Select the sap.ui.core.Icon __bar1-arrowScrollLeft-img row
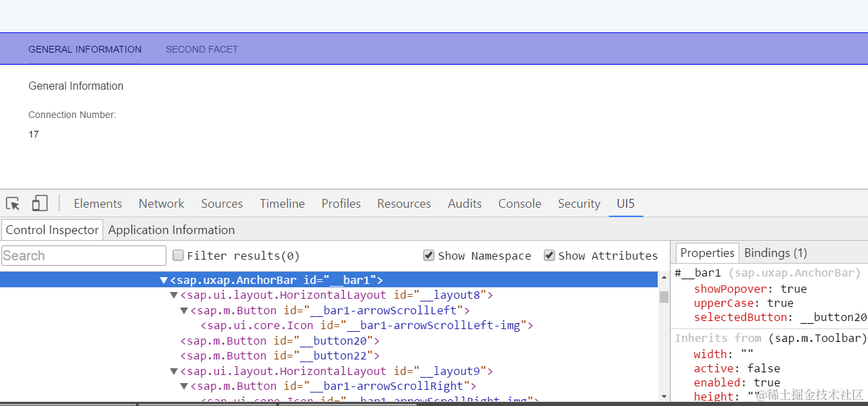 pyautogui.click(x=367, y=326)
